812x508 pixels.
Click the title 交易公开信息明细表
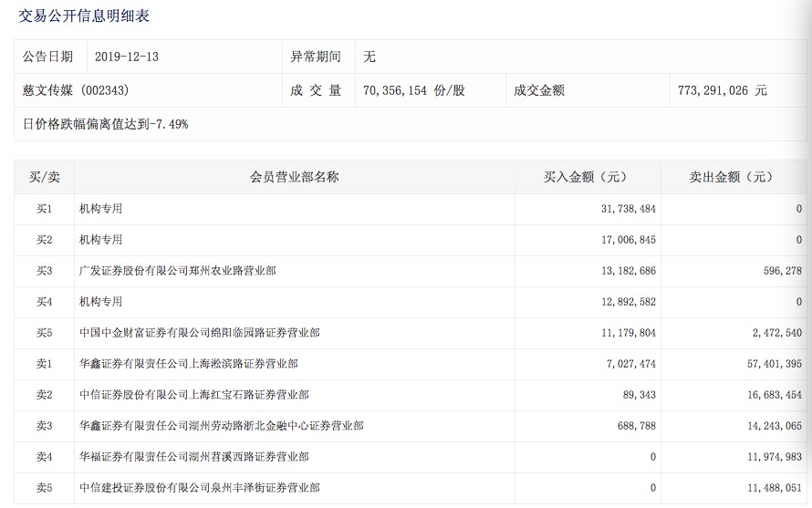[x=84, y=16]
